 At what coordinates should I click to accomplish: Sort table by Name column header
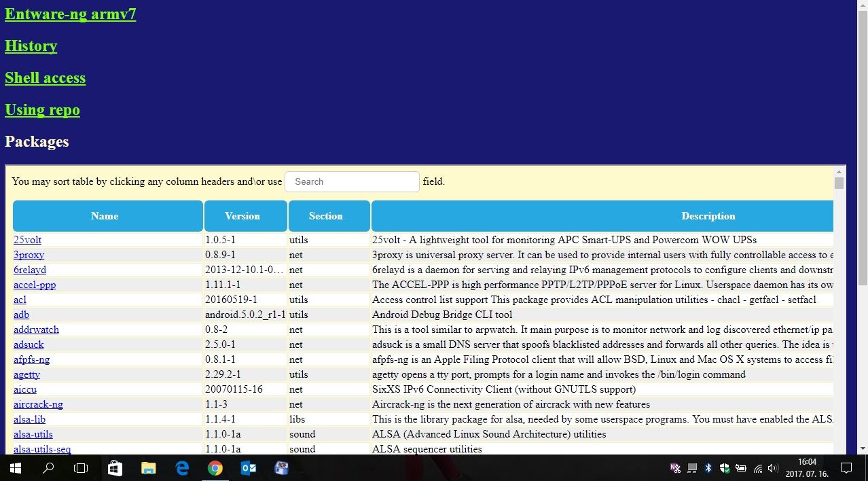click(x=107, y=216)
